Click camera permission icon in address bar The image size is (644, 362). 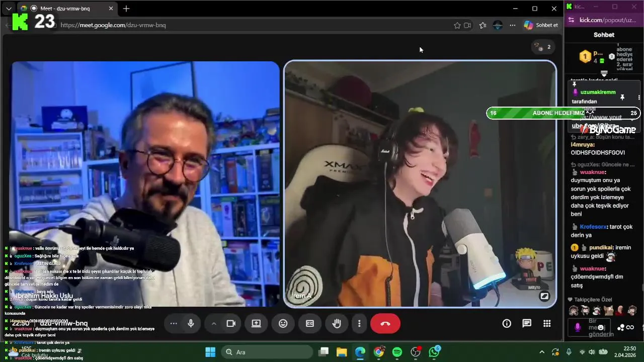pyautogui.click(x=467, y=25)
